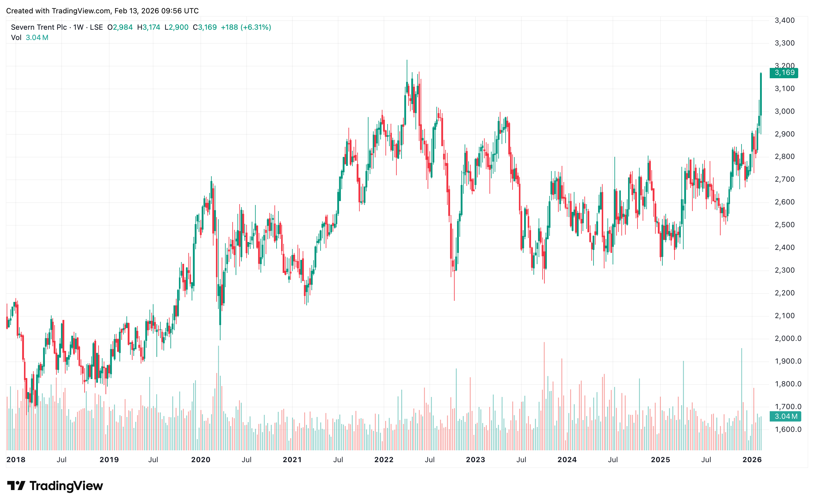This screenshot has height=504, width=814.
Task: Click the 2020 label on time axis
Action: pyautogui.click(x=201, y=460)
